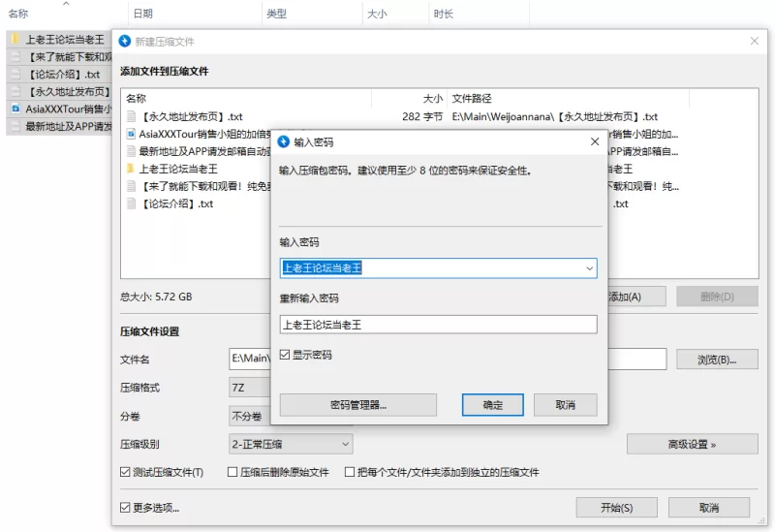Open 高级设置 » button
The height and width of the screenshot is (532, 775).
(x=692, y=444)
